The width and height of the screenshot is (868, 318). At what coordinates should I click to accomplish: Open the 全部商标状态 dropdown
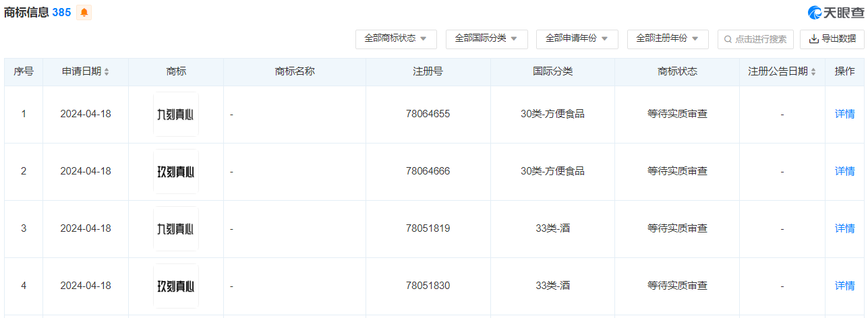pyautogui.click(x=396, y=39)
